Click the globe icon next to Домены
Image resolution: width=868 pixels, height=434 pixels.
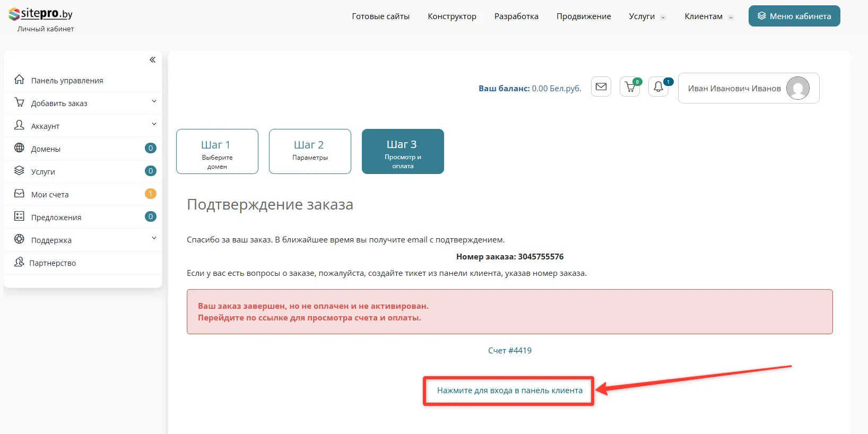[19, 148]
